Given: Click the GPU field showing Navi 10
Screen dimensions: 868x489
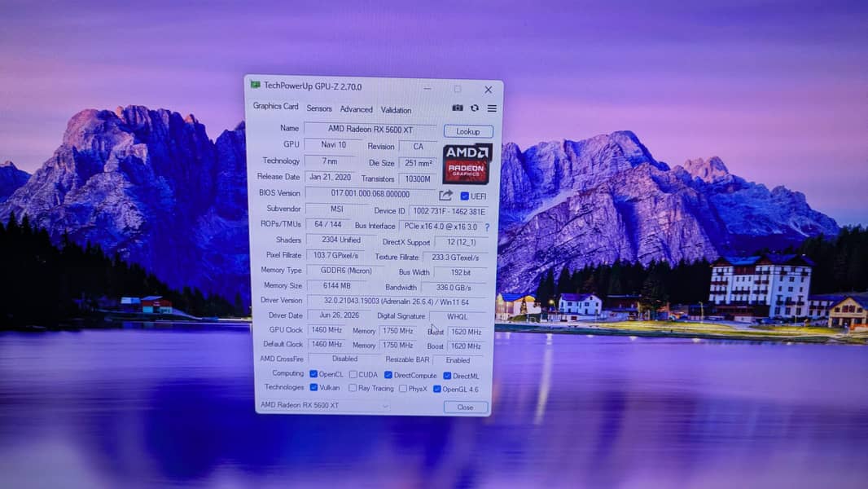Looking at the screenshot, I should coord(333,144).
